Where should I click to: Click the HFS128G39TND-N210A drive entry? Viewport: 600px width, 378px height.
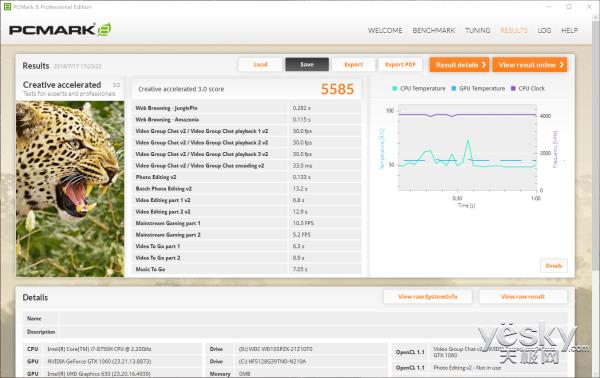coord(272,361)
